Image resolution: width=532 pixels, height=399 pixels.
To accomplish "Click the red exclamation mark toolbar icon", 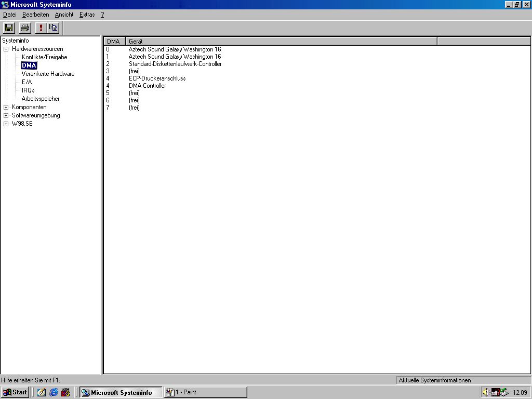I will [x=41, y=28].
